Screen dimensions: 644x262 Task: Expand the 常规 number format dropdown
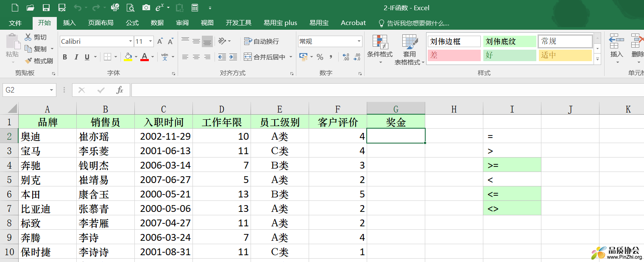pos(359,41)
